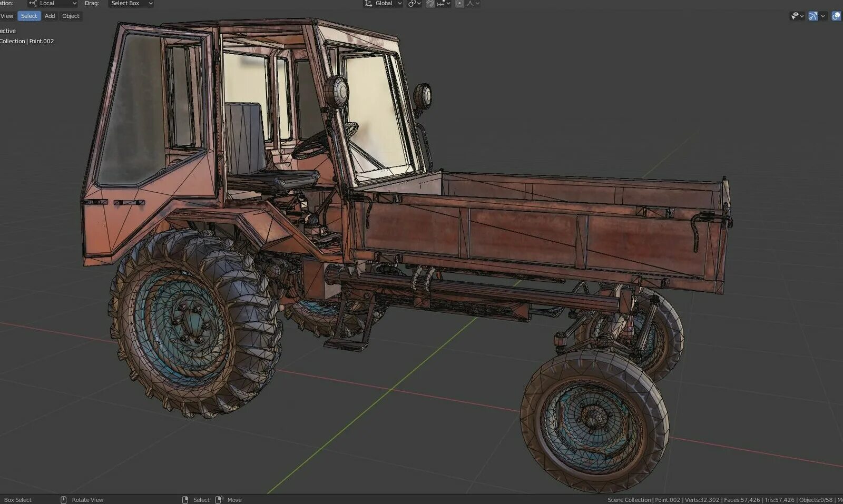Click the Rotate View mouse icon

click(63, 500)
